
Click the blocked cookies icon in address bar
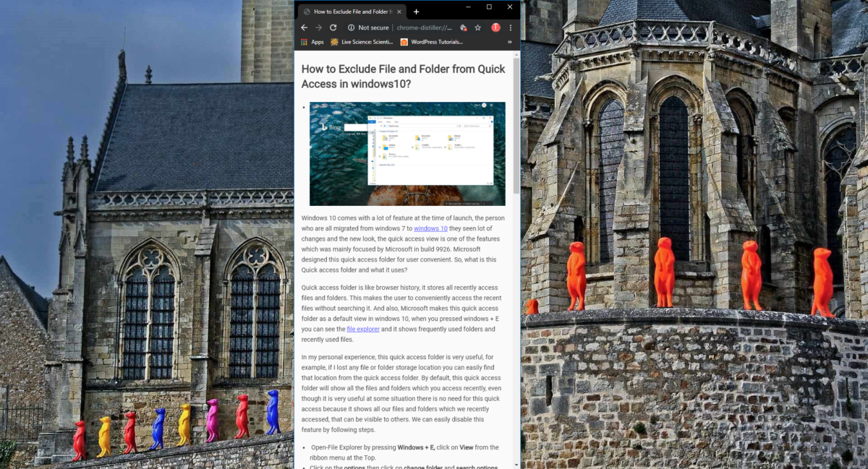pyautogui.click(x=463, y=27)
